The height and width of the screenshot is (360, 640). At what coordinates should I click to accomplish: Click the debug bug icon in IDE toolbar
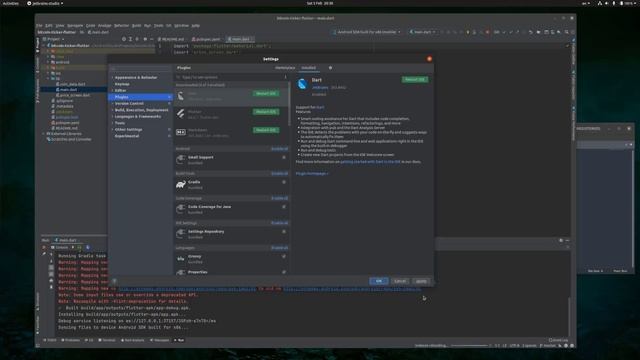click(448, 32)
